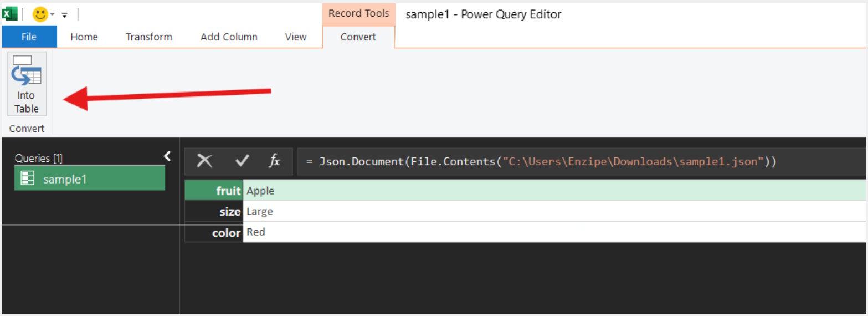Open the View ribbon tab
868x316 pixels.
[296, 37]
